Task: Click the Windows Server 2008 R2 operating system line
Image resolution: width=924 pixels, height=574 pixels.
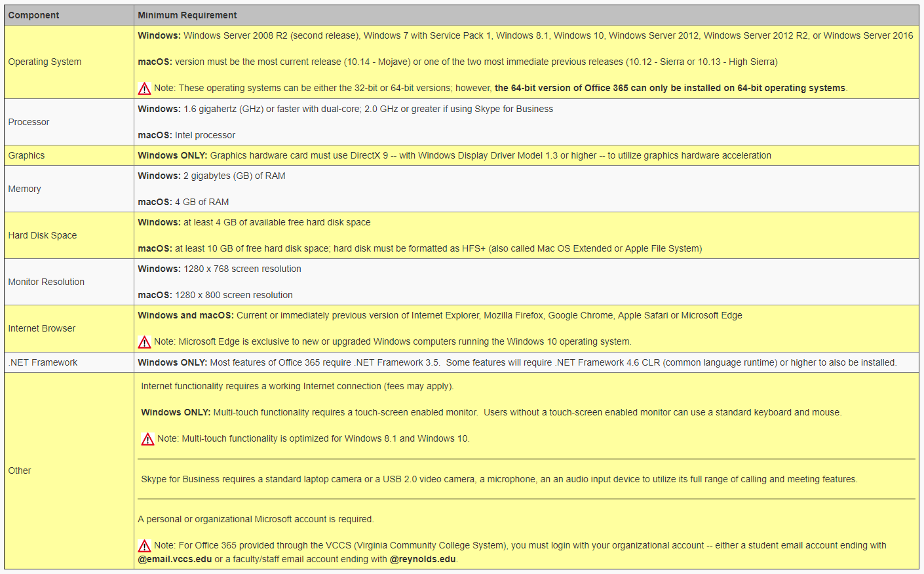Action: [x=525, y=35]
